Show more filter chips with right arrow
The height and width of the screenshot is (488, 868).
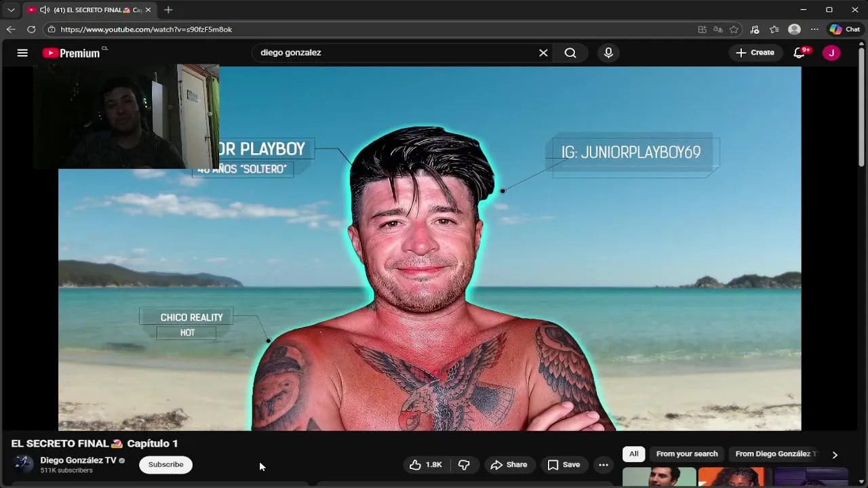tap(835, 455)
